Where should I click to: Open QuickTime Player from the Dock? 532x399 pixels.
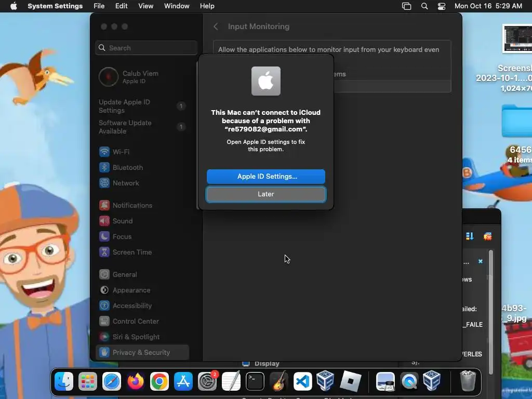coord(409,381)
